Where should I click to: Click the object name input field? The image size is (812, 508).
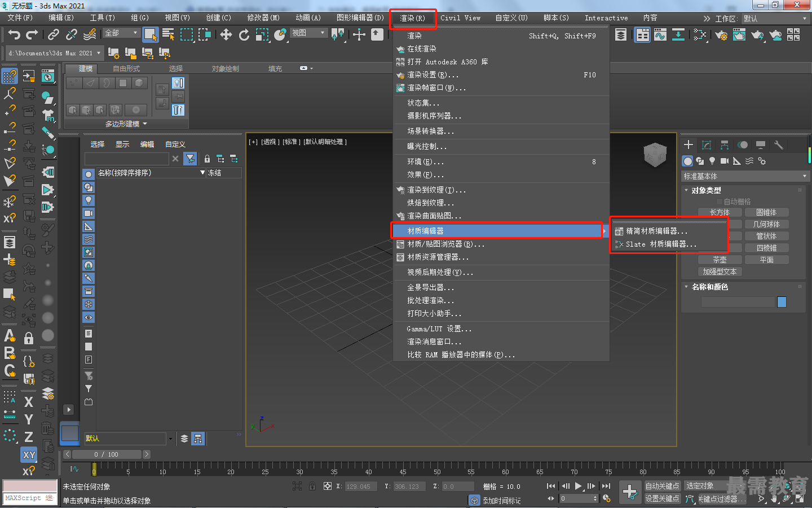point(738,302)
